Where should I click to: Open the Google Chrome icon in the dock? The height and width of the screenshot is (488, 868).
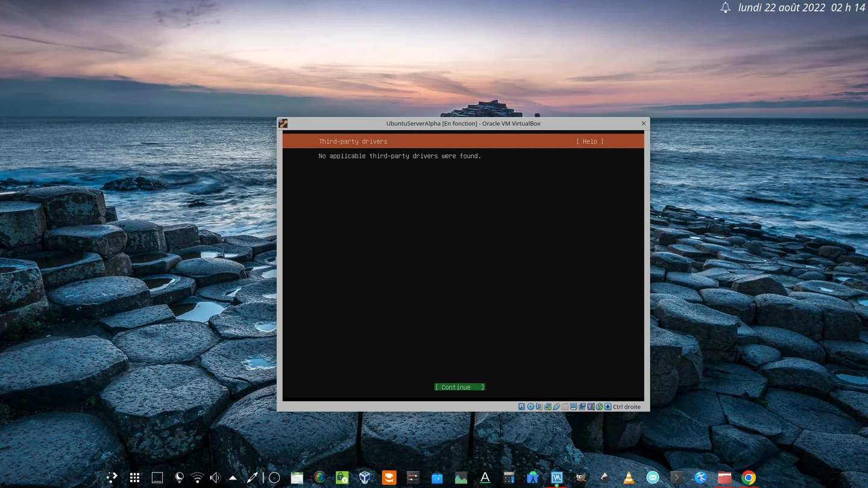coord(749,478)
